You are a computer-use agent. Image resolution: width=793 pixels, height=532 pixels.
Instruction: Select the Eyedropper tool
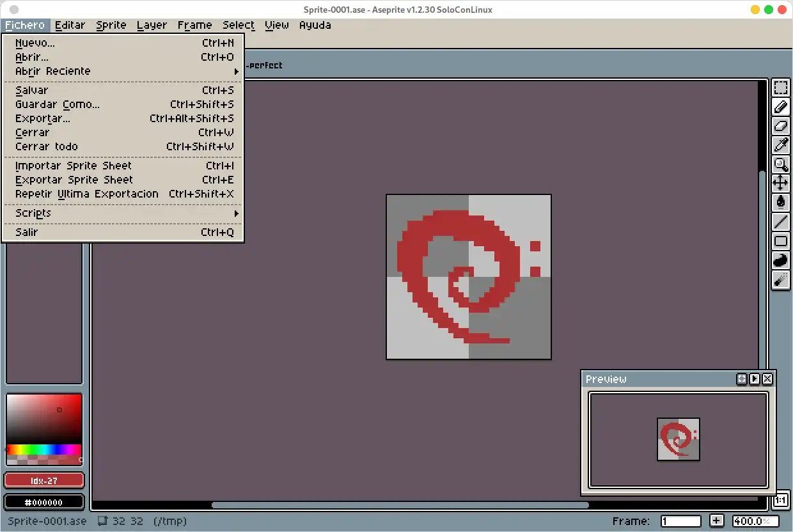[x=780, y=145]
